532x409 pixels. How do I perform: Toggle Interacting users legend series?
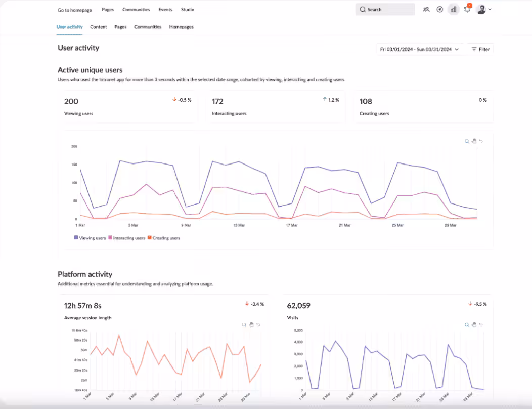tap(126, 238)
